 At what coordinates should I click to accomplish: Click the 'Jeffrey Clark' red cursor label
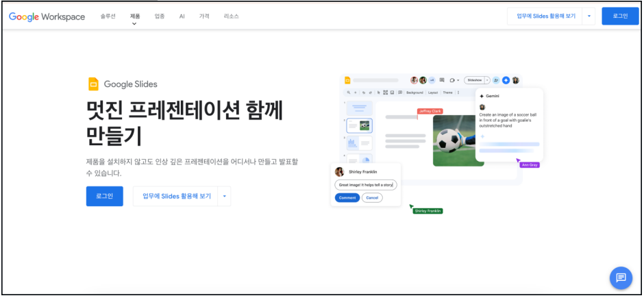coord(430,111)
